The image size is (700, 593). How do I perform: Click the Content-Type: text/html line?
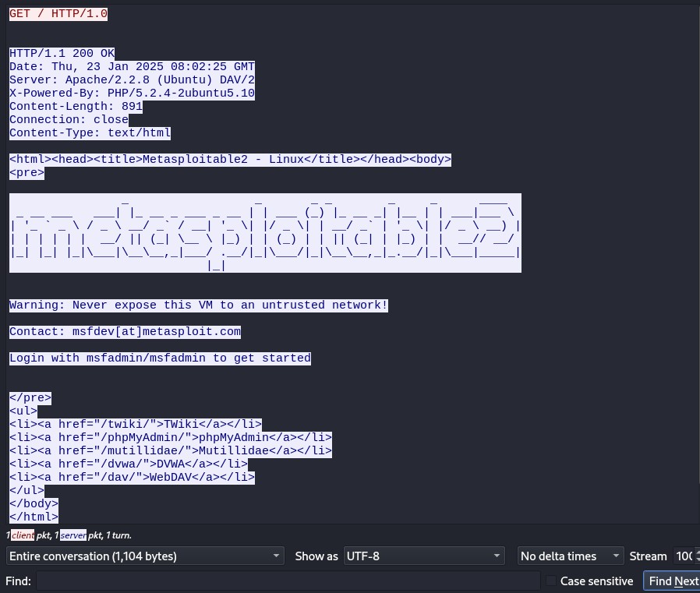pyautogui.click(x=90, y=133)
